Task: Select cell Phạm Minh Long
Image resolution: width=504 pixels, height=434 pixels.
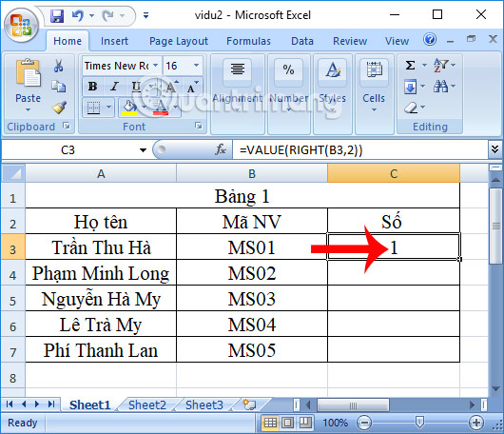Action: click(101, 273)
